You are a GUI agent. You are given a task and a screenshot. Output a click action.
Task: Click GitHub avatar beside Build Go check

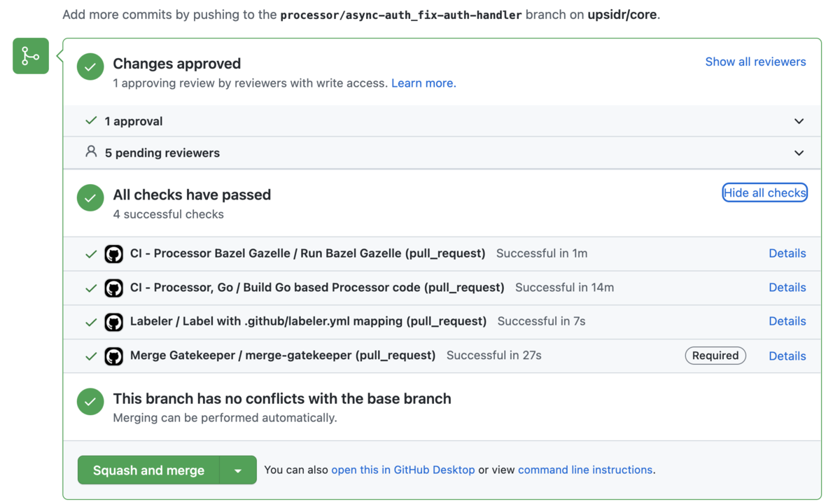pyautogui.click(x=114, y=288)
